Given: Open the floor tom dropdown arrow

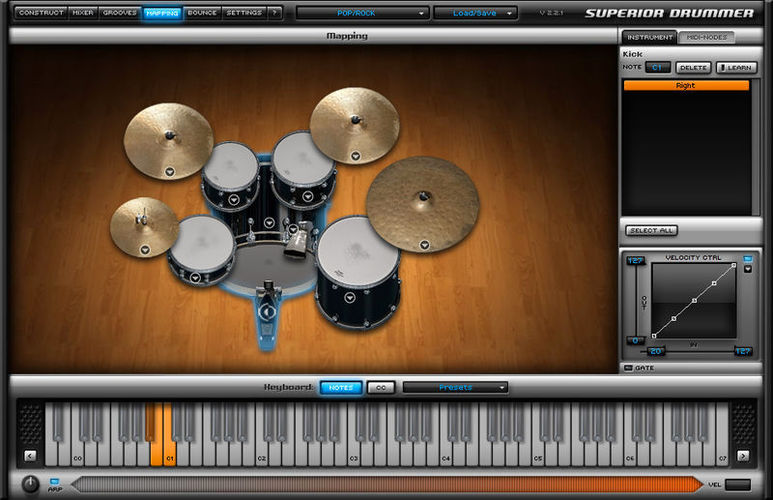Looking at the screenshot, I should pyautogui.click(x=350, y=298).
